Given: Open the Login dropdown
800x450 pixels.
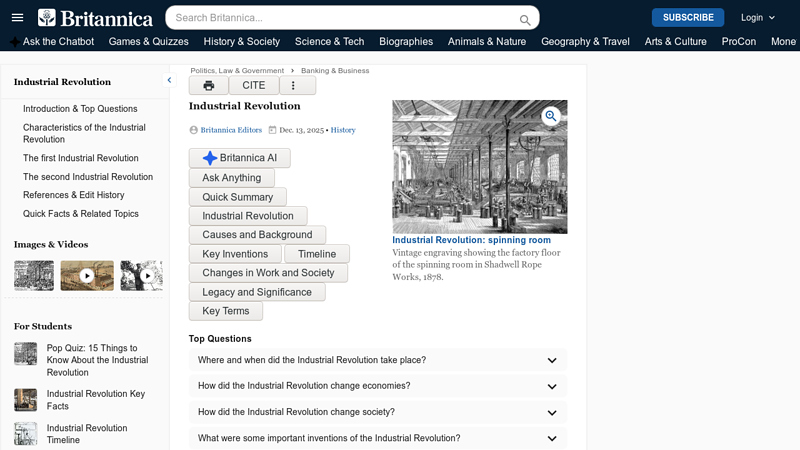Looking at the screenshot, I should pos(758,17).
